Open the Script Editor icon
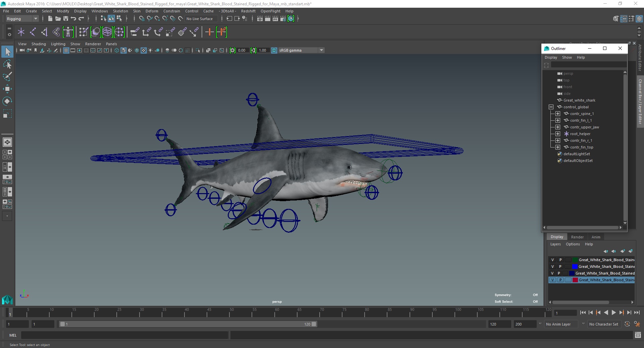This screenshot has height=348, width=644. point(638,335)
